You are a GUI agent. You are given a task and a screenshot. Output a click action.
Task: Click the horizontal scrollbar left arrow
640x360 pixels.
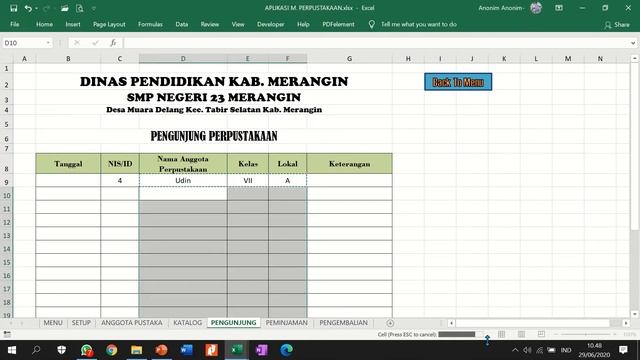point(451,323)
